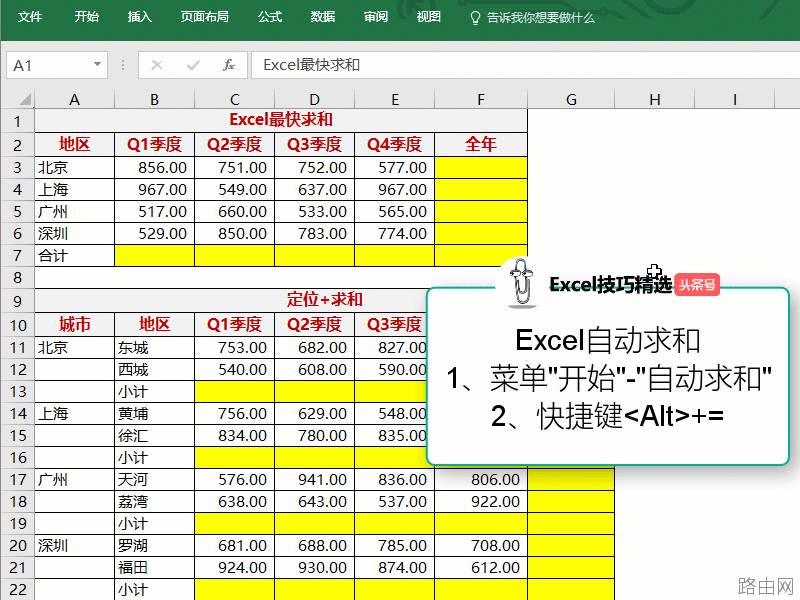Click cell 924.00 in 福田 row
800x600 pixels.
pyautogui.click(x=235, y=567)
